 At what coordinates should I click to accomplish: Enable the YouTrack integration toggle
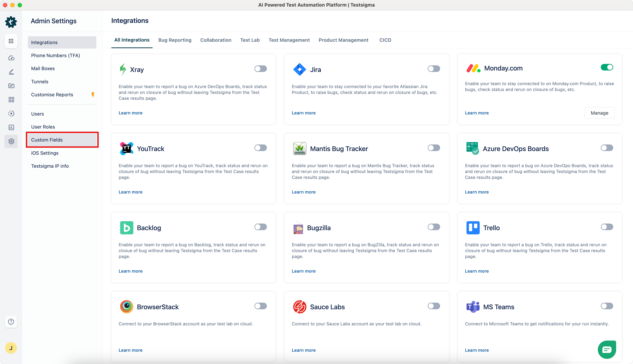click(260, 148)
